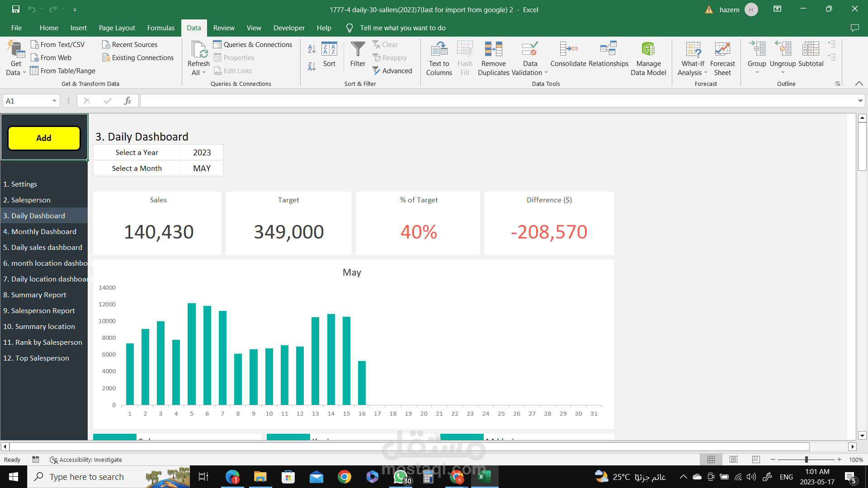
Task: Switch to the Insert tab
Action: (78, 28)
